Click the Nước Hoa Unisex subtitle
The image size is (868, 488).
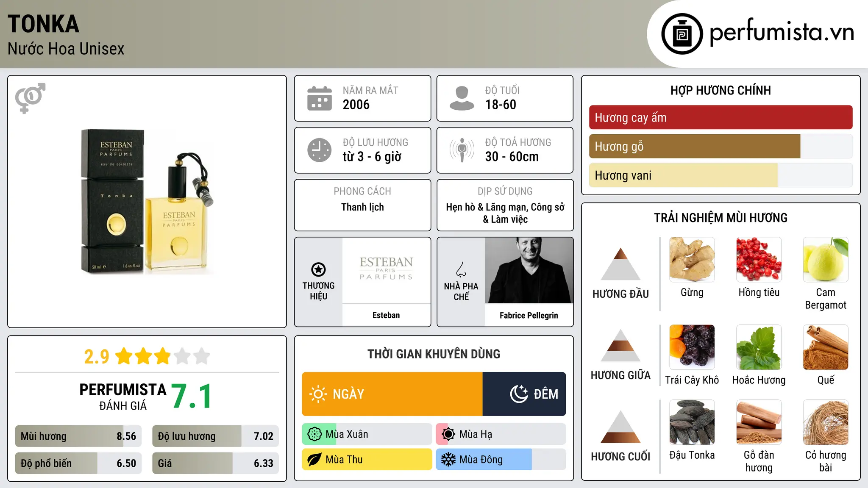(x=66, y=49)
